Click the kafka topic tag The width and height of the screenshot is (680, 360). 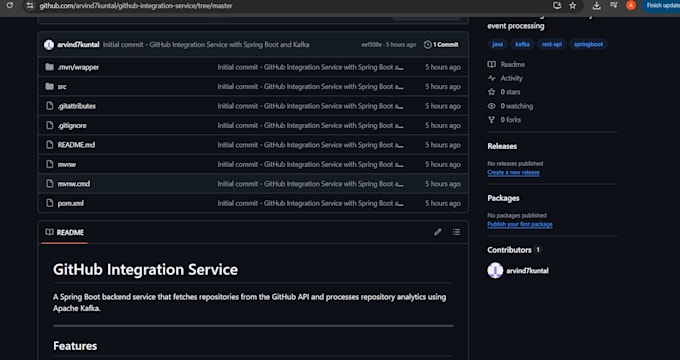coord(522,44)
